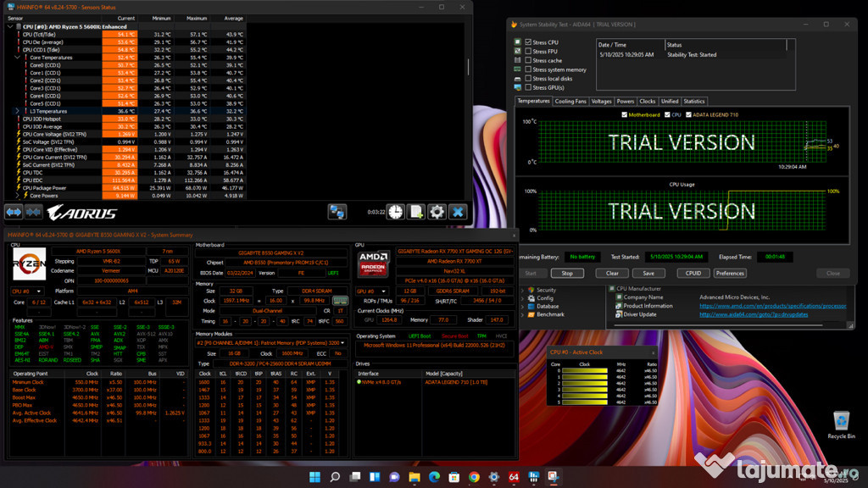This screenshot has width=868, height=488.
Task: Click the Save button in AIDA64
Action: [x=648, y=274]
